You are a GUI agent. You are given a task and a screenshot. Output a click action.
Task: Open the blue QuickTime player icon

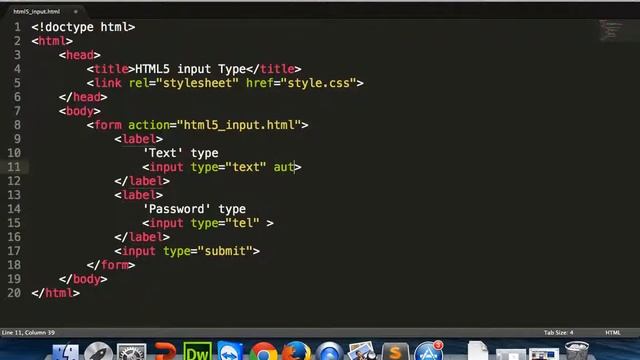point(329,352)
